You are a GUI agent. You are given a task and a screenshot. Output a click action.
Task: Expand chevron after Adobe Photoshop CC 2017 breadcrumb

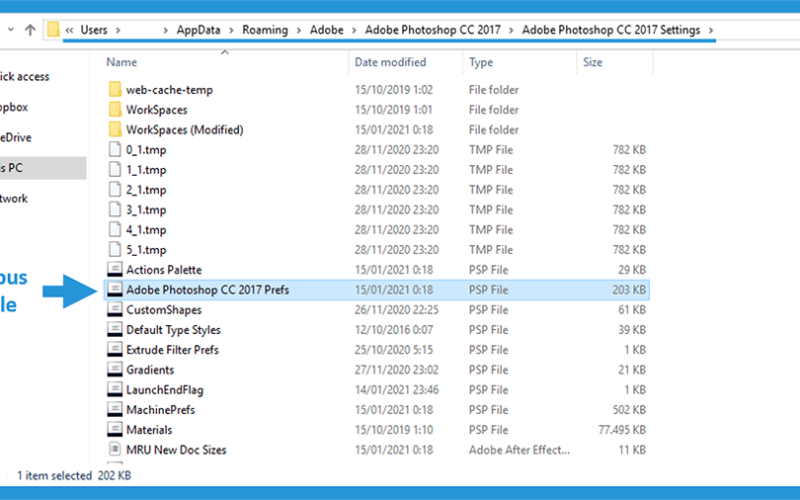tap(511, 31)
